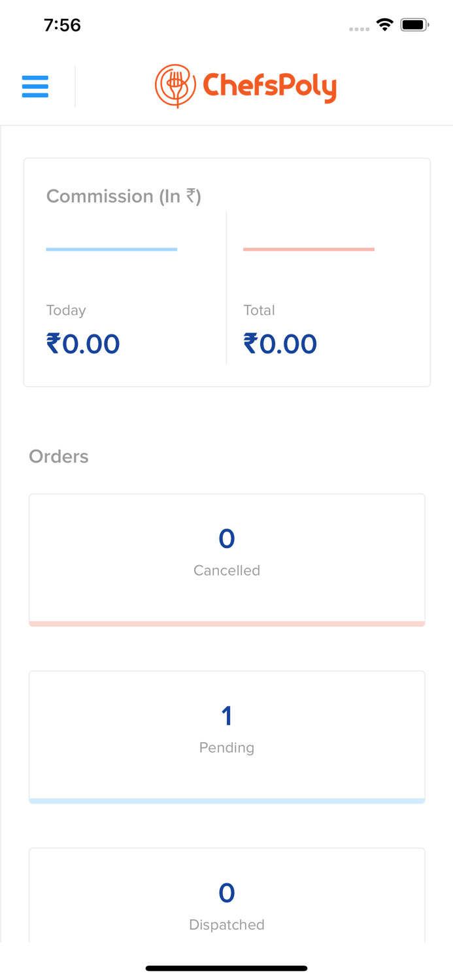Tap the red Total commission bar
Image resolution: width=453 pixels, height=980 pixels.
[309, 249]
